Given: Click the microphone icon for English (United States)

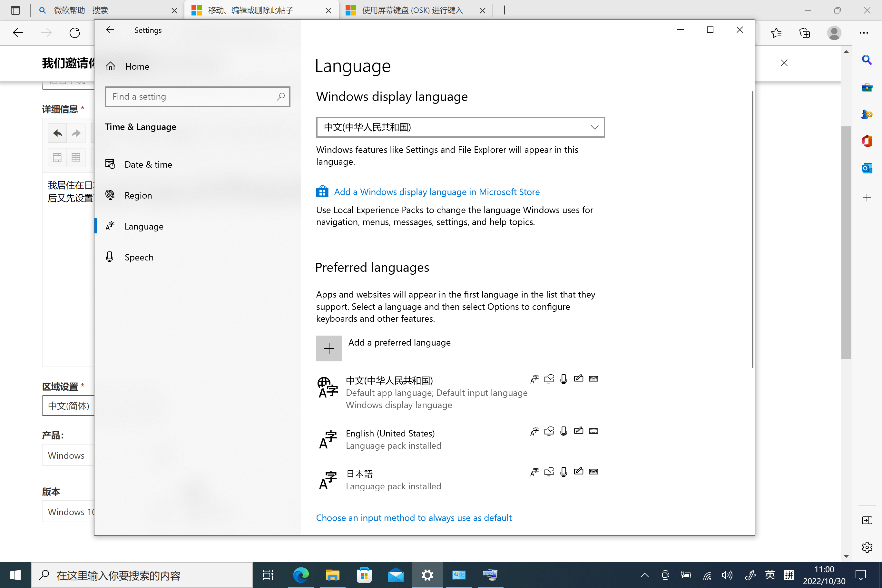Looking at the screenshot, I should [x=563, y=431].
